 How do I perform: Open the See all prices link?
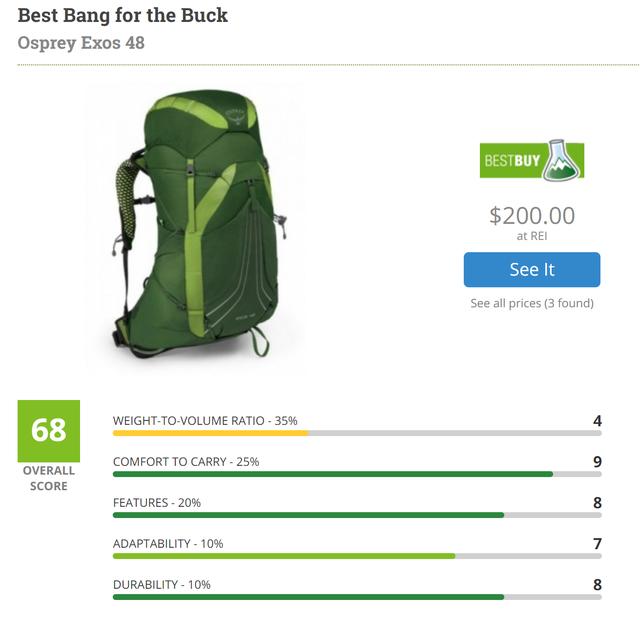coord(532,303)
